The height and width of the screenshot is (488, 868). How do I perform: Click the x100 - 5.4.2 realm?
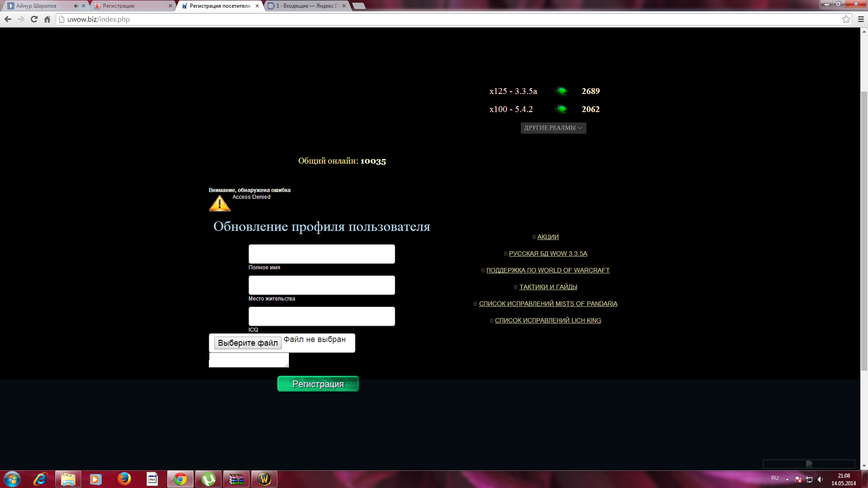(x=511, y=109)
